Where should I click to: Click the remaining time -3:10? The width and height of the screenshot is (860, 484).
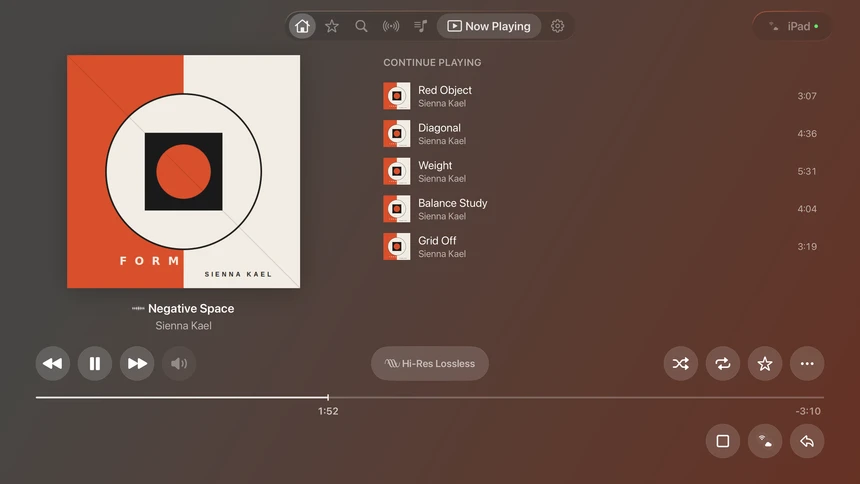(x=808, y=411)
